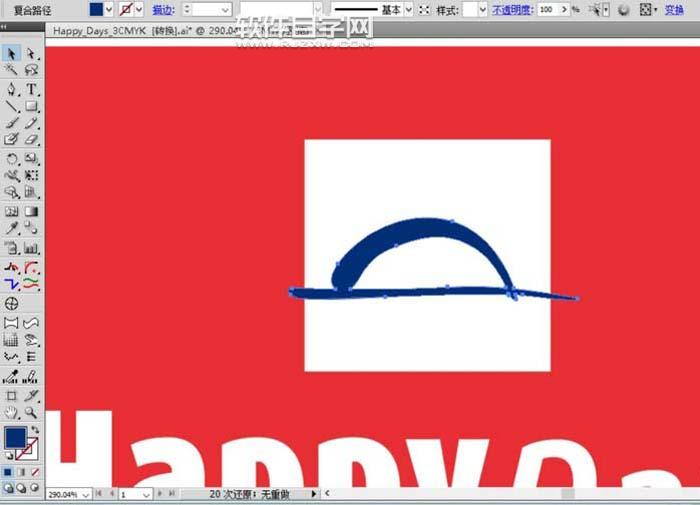Select the Blend tool
Viewport: 700px width, 505px height.
click(31, 228)
